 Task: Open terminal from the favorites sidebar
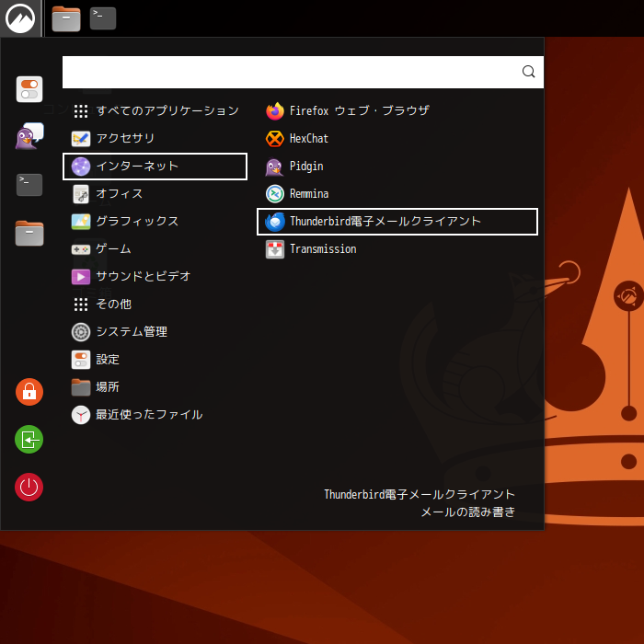click(x=29, y=184)
